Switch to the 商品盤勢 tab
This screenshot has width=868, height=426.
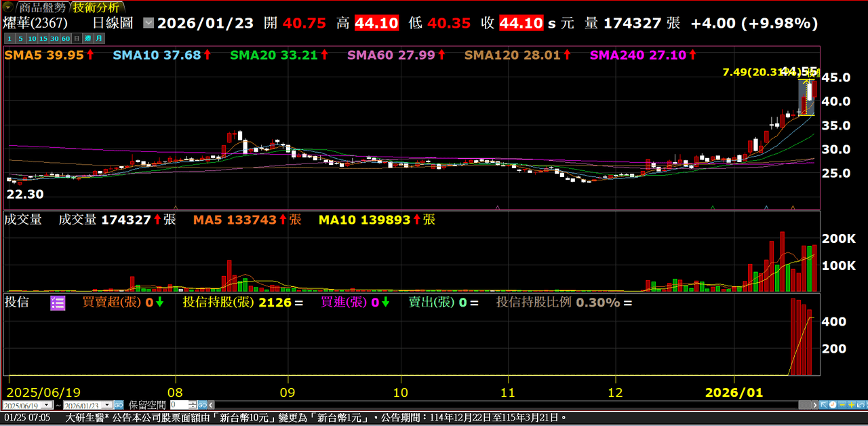click(x=42, y=7)
